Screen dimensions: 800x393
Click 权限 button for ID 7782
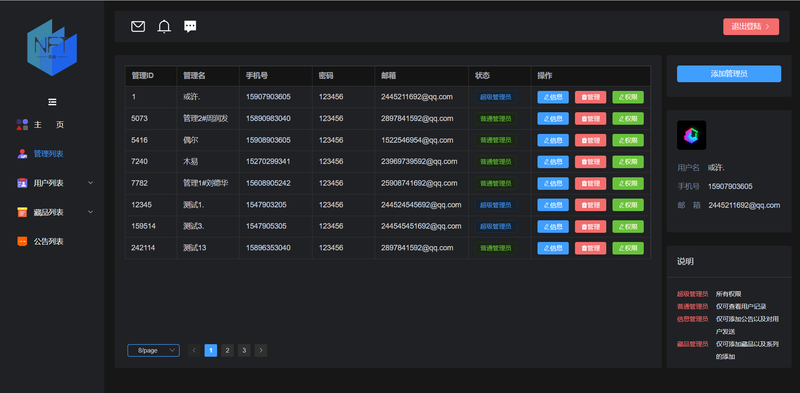628,183
